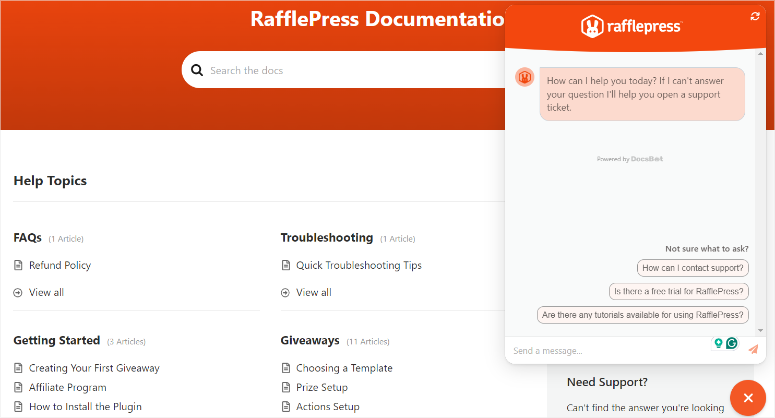The image size is (775, 418).
Task: Click document icon beside Creating Your First Giveaway
Action: [18, 368]
